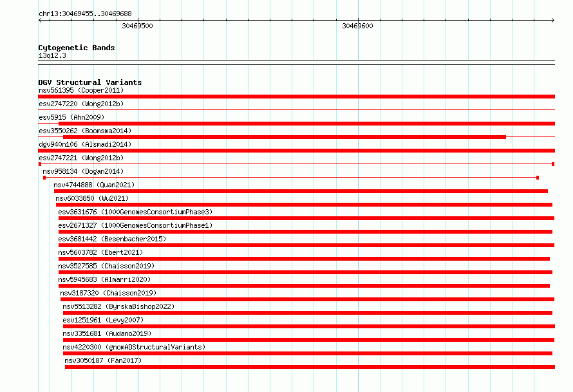Click esv3631676 (1000GenomesConsortiumPhase3) label
Image resolution: width=573 pixels, height=392 pixels.
(135, 212)
